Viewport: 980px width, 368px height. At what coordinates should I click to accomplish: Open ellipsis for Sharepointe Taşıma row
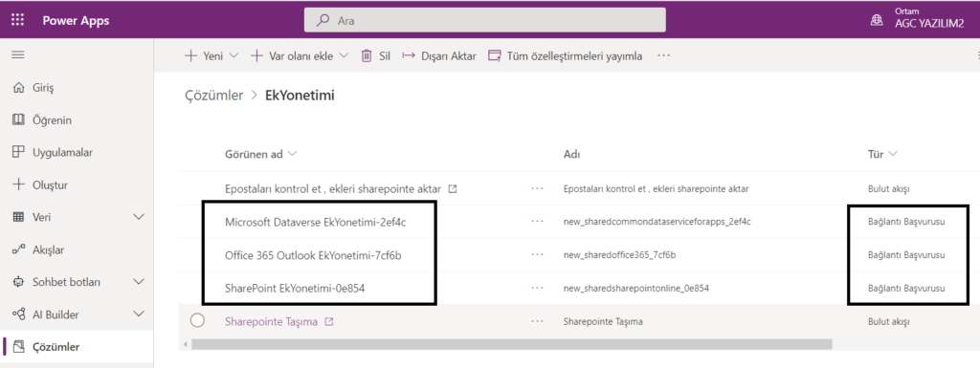coord(537,321)
